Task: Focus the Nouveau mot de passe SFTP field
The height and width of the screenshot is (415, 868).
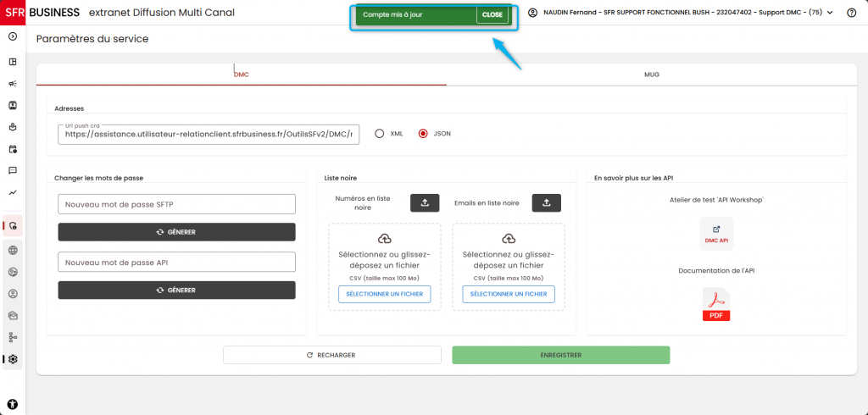Action: [176, 204]
